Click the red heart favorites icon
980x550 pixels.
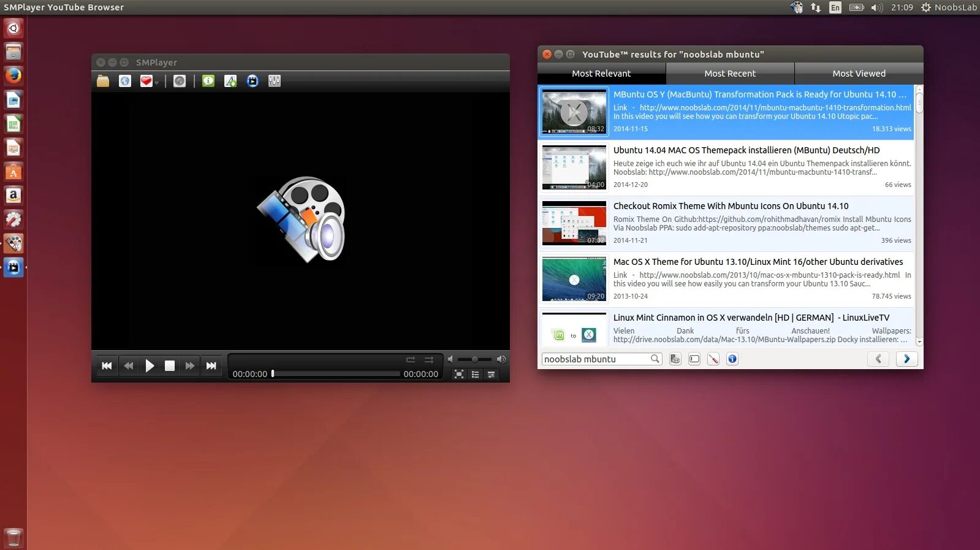pyautogui.click(x=146, y=81)
